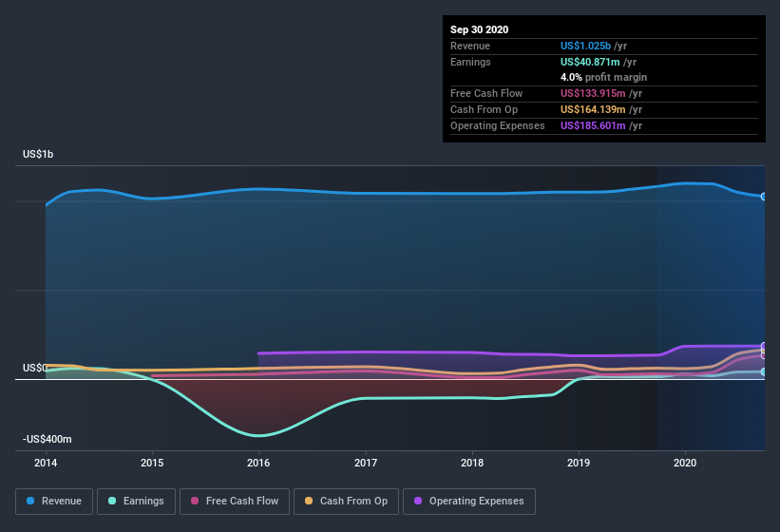
Task: Click the Sep 30 2020 tooltip date
Action: coord(480,29)
